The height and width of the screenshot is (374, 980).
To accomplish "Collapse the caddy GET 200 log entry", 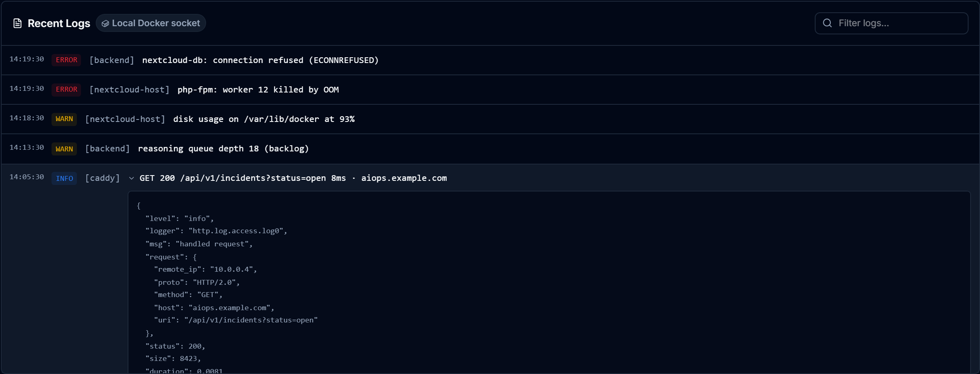I will [131, 178].
